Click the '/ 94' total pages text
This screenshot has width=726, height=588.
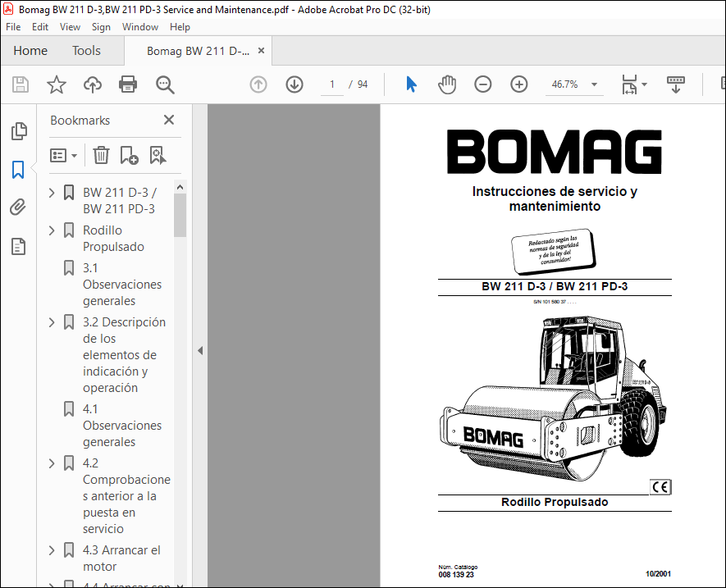[x=358, y=84]
